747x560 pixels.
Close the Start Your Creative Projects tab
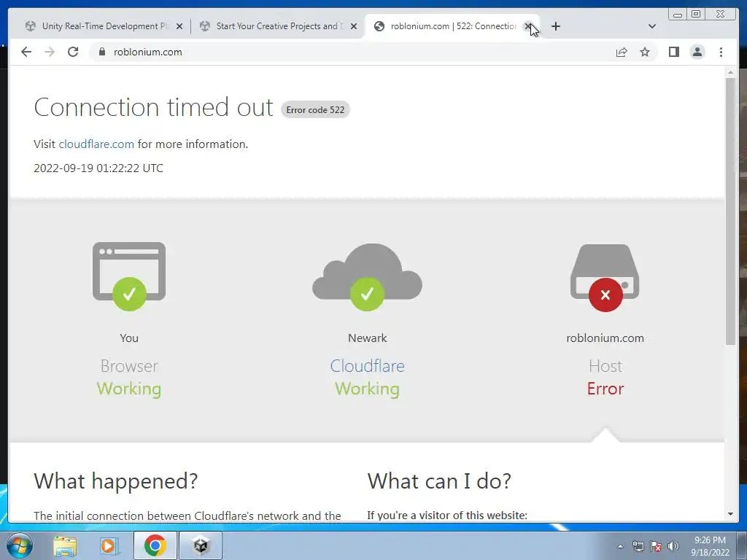pyautogui.click(x=354, y=26)
